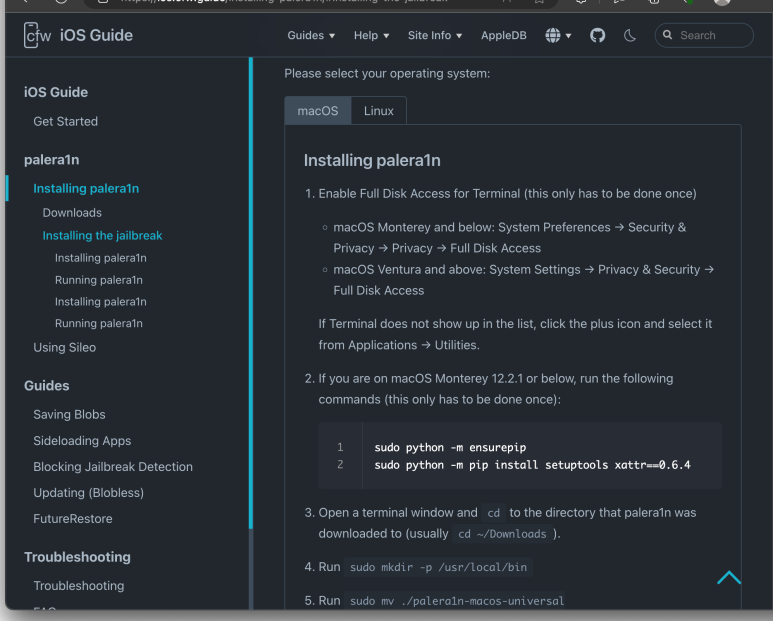Viewport: 773px width, 621px height.
Task: Open Get Started in the sidebar
Action: [x=66, y=121]
